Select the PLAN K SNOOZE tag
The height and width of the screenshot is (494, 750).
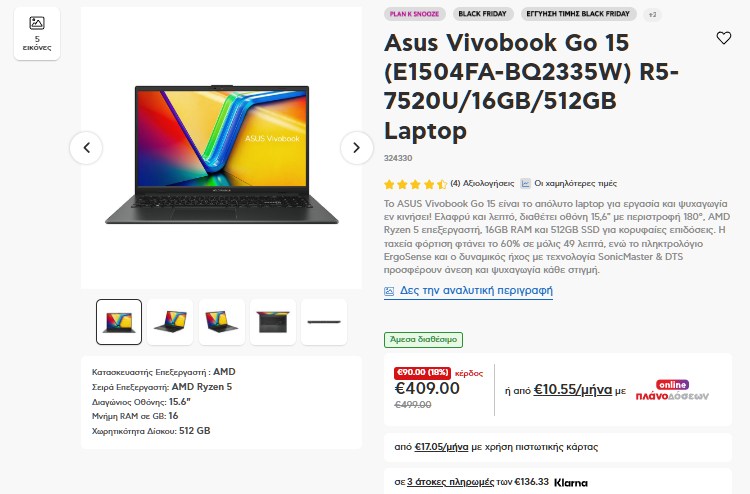click(414, 14)
